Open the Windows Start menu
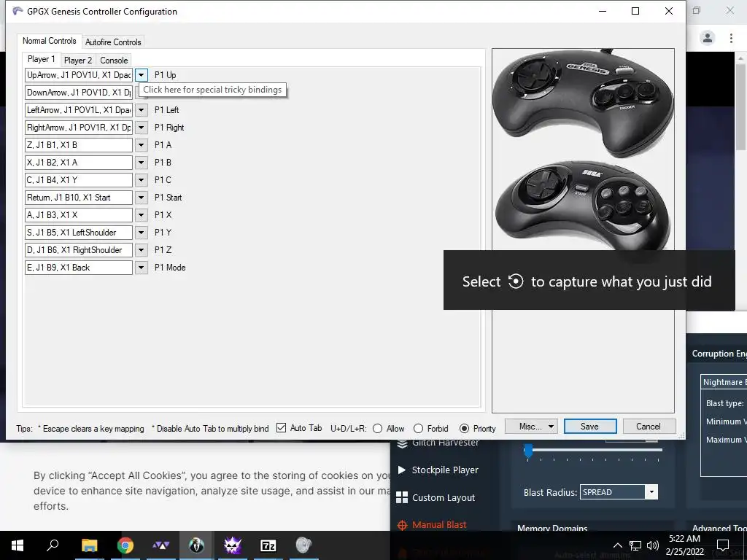 (x=18, y=545)
